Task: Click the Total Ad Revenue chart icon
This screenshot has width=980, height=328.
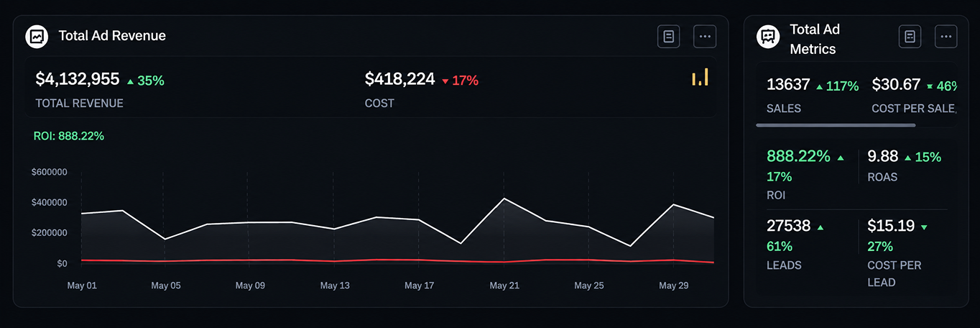Action: point(37,36)
